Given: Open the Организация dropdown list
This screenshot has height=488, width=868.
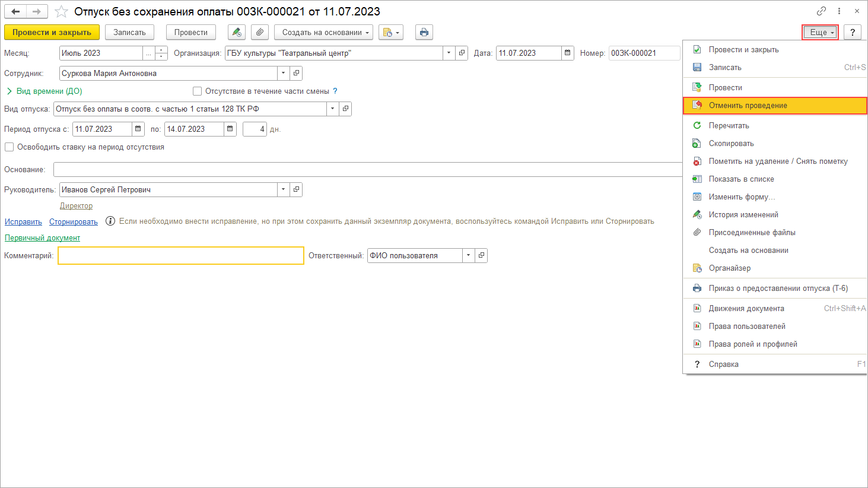Looking at the screenshot, I should [449, 53].
